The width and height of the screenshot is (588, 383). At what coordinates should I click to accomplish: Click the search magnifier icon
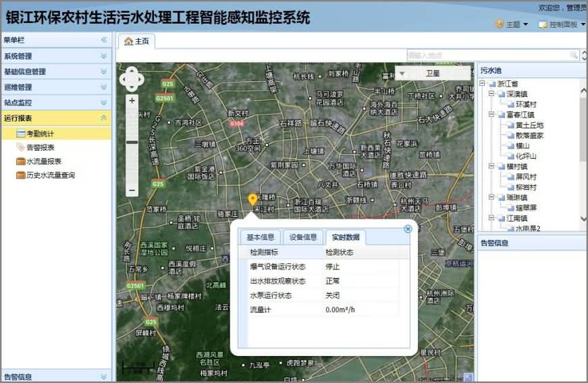[x=574, y=55]
